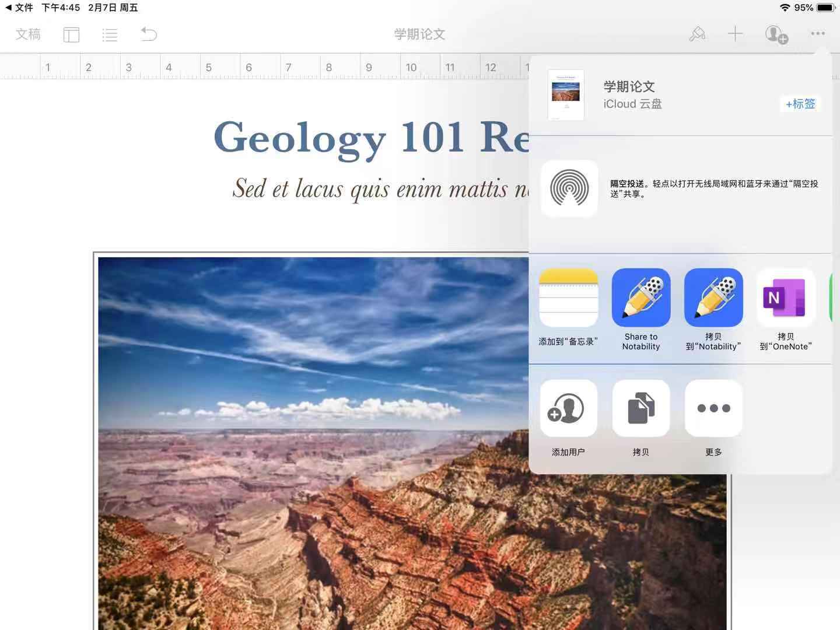Tap the battery indicator in status bar

tap(825, 8)
